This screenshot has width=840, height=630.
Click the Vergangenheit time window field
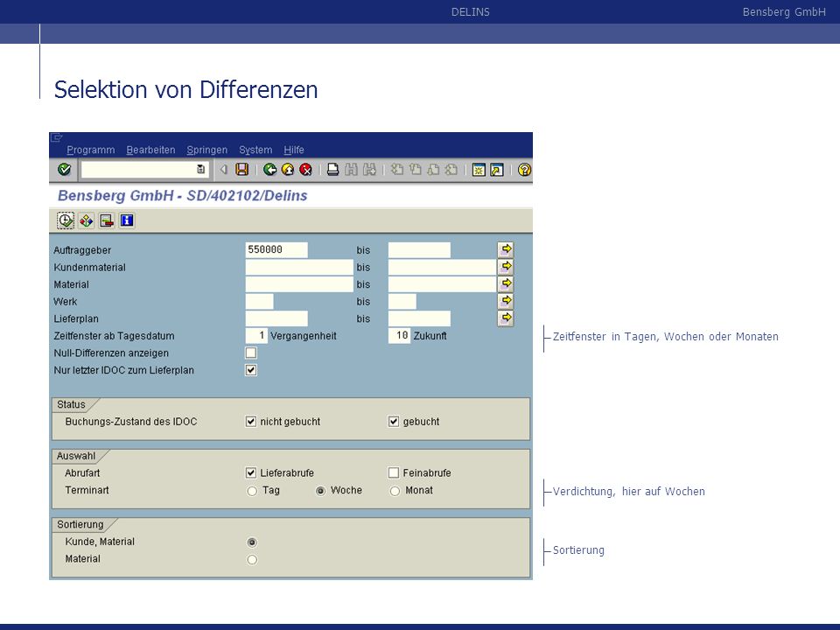tap(256, 335)
